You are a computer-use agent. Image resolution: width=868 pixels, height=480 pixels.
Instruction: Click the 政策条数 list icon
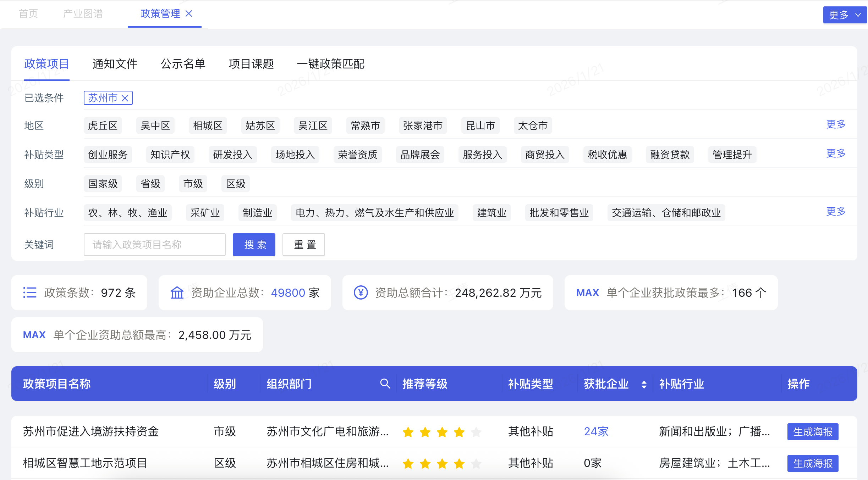pos(30,292)
